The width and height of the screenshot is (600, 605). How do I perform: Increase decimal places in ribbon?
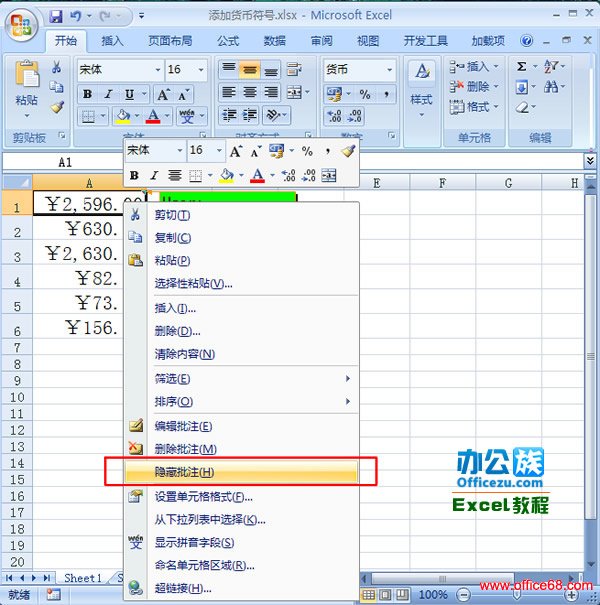(334, 116)
